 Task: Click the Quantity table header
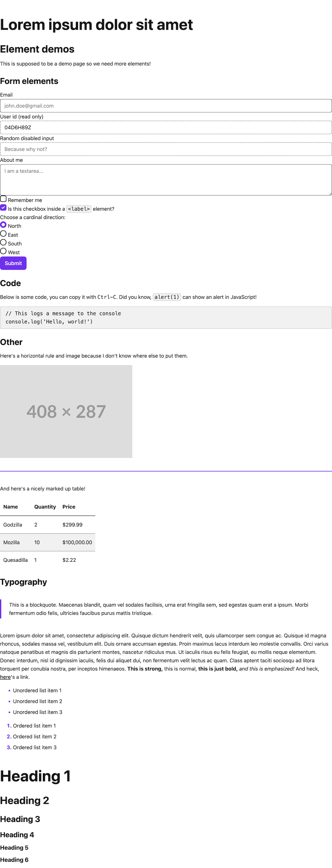45,507
